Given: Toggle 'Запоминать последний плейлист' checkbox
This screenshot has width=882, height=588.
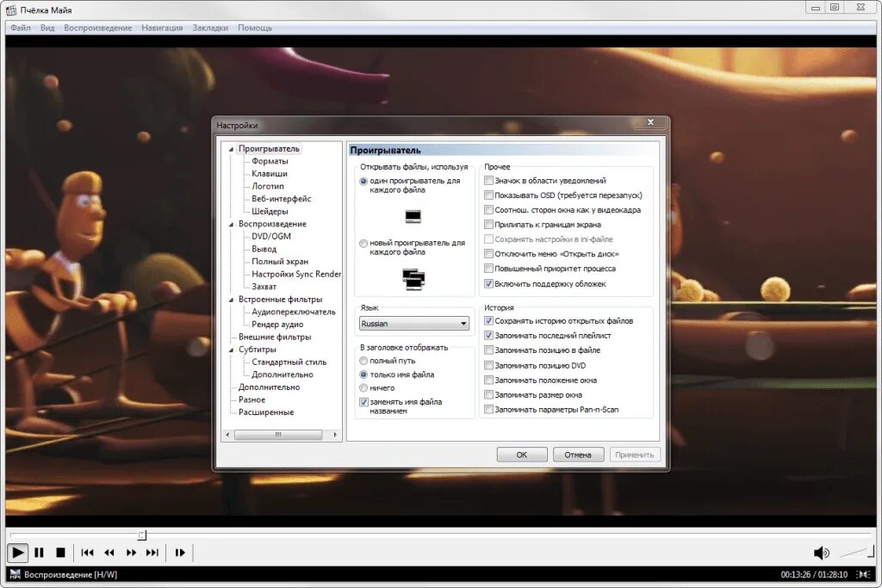Looking at the screenshot, I should (489, 335).
